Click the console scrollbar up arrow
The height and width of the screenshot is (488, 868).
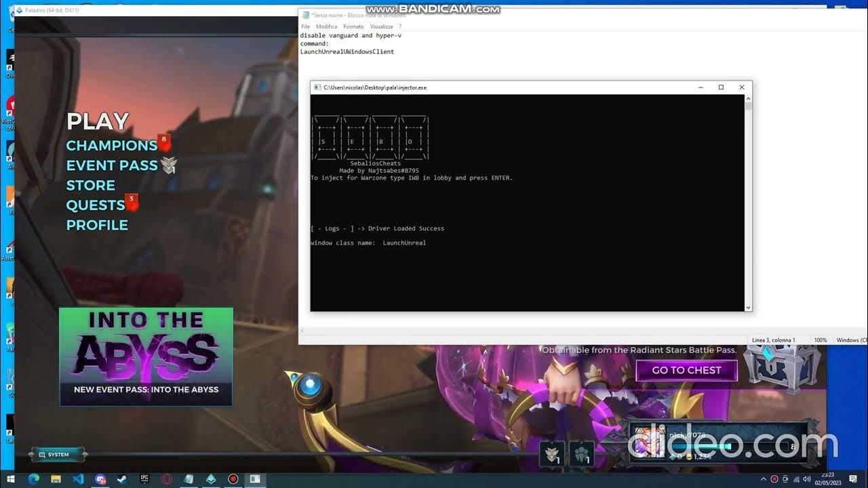(748, 98)
